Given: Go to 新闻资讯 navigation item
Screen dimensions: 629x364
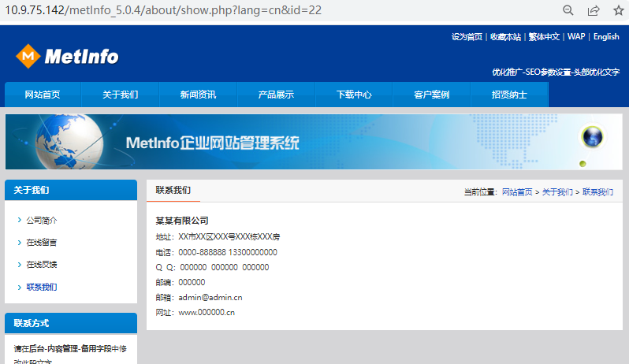Looking at the screenshot, I should [x=198, y=95].
